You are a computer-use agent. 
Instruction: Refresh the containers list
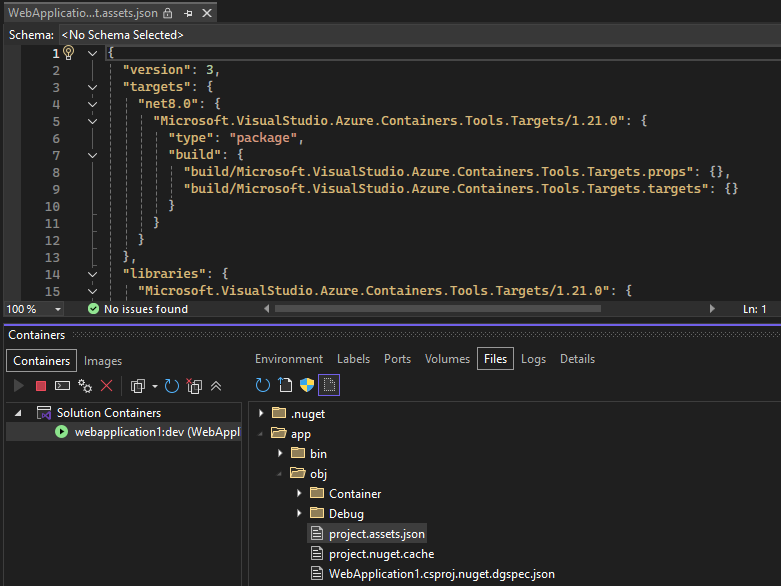tap(171, 386)
